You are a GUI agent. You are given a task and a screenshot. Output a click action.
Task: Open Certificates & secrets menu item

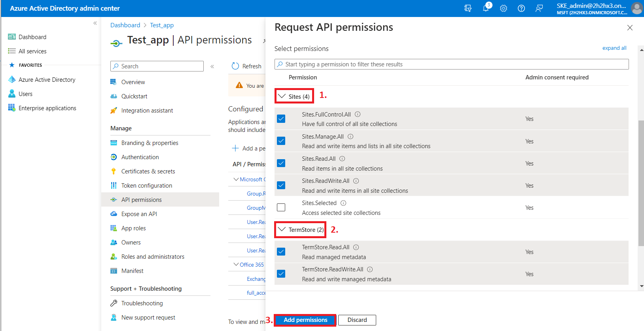pos(148,171)
